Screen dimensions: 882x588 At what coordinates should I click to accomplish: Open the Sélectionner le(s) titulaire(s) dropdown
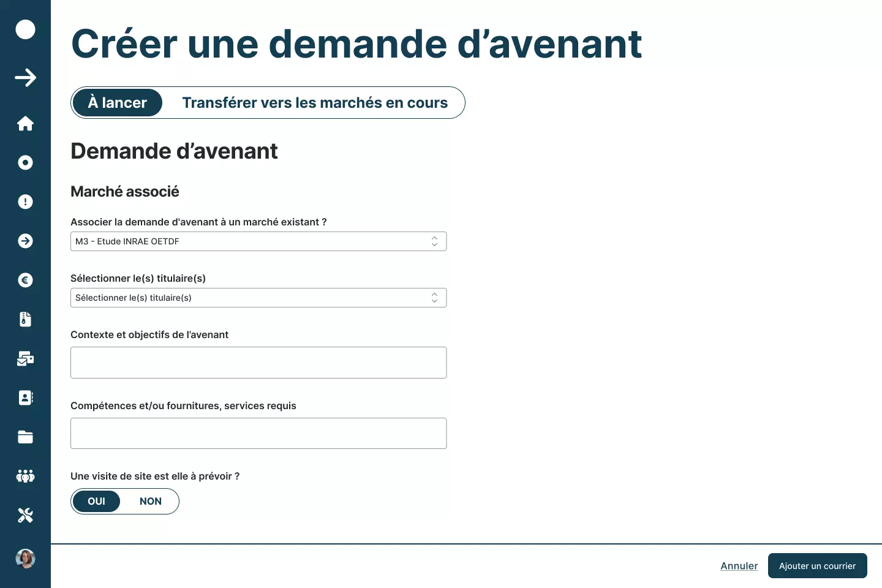pyautogui.click(x=258, y=298)
